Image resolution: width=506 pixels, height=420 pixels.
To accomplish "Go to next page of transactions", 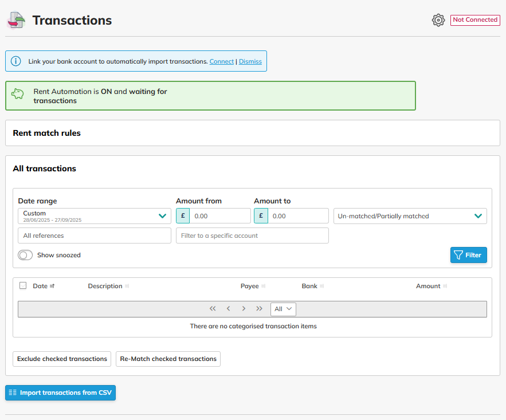I will (x=244, y=309).
